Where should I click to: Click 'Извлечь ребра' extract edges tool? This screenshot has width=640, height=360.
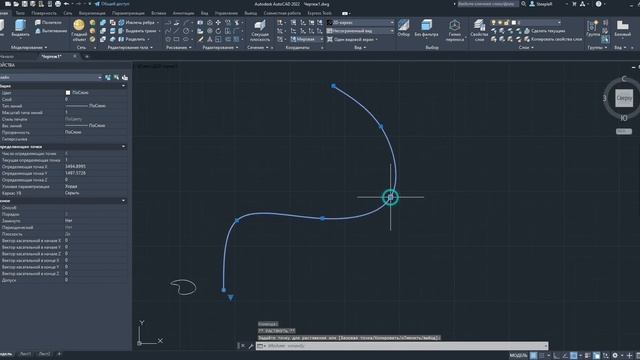click(x=137, y=22)
